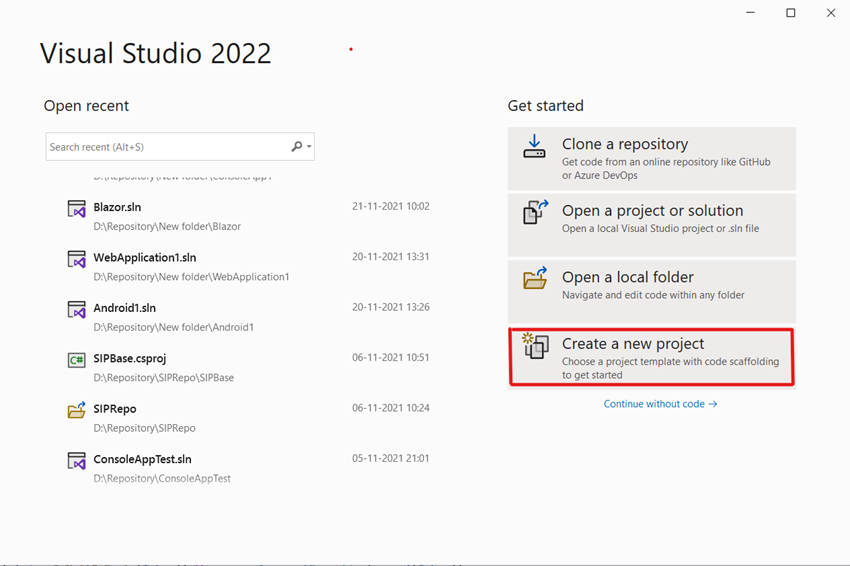Select Create a new project
This screenshot has width=850, height=566.
[652, 357]
